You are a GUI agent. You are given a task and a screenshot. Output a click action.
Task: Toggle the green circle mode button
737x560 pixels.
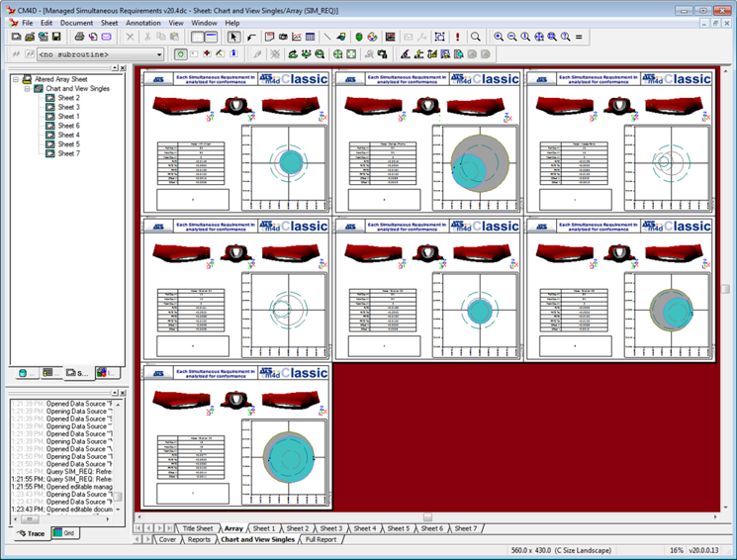pos(180,54)
